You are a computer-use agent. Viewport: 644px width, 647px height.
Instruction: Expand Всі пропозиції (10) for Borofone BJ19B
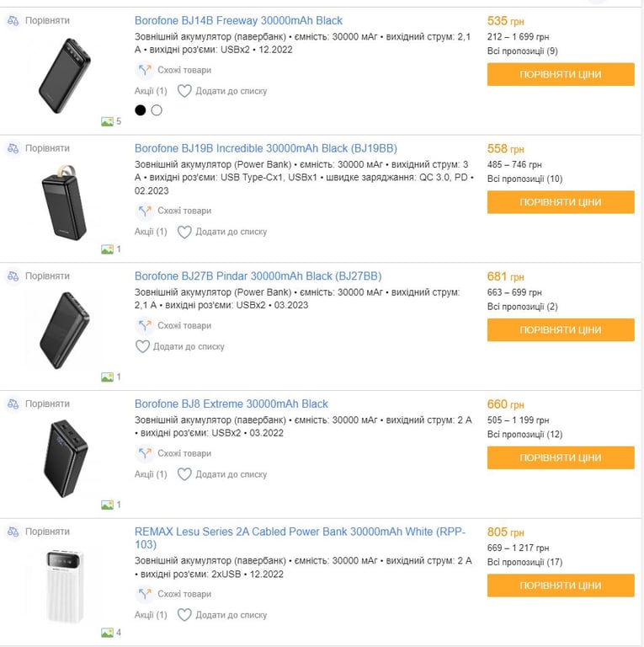coord(524,179)
